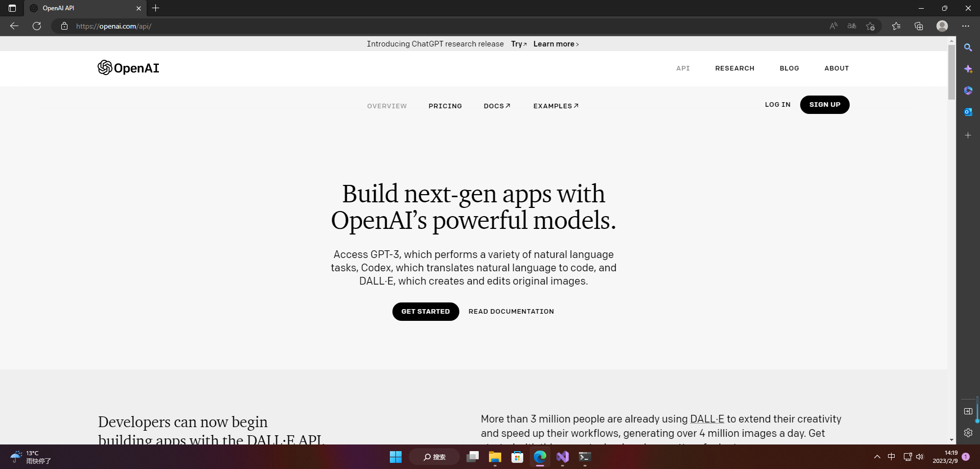Screen dimensions: 980x469
Task: Select the OVERVIEW sub-navigation tab
Action: [387, 106]
